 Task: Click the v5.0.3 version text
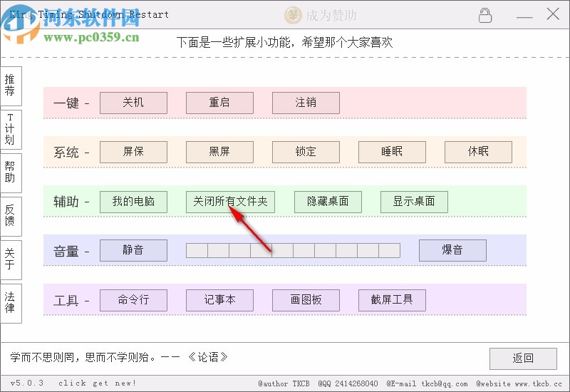(27, 383)
